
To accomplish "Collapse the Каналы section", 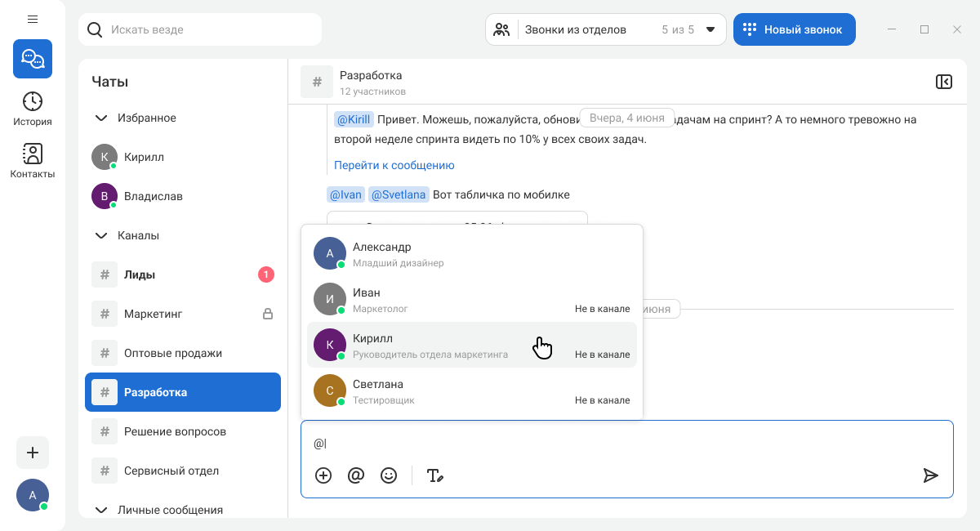I will [x=101, y=235].
